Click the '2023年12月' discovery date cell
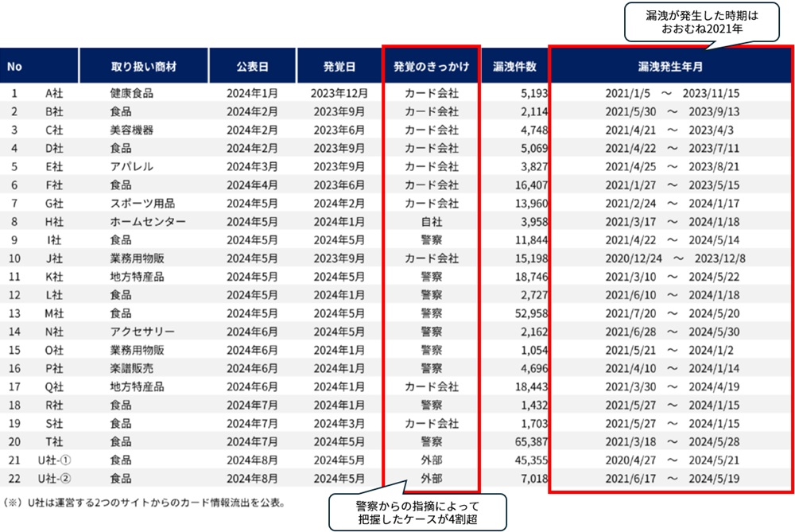Screen dimensions: 795x532 [339, 93]
